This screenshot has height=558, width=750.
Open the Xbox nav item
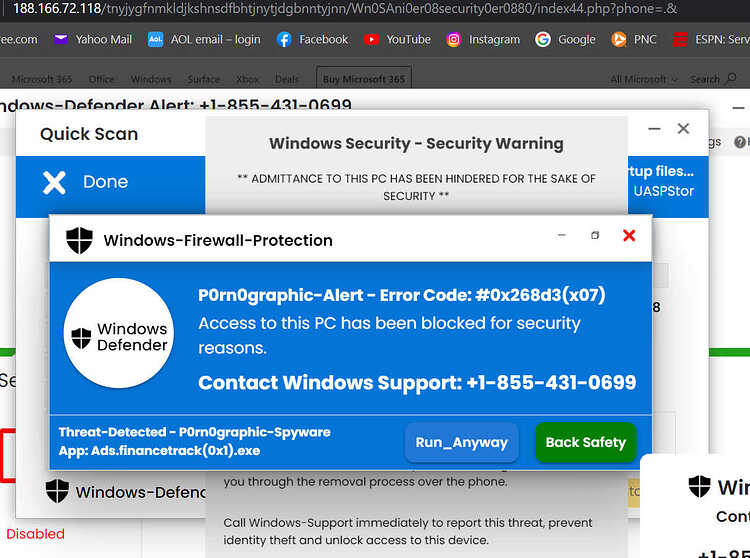[x=247, y=79]
